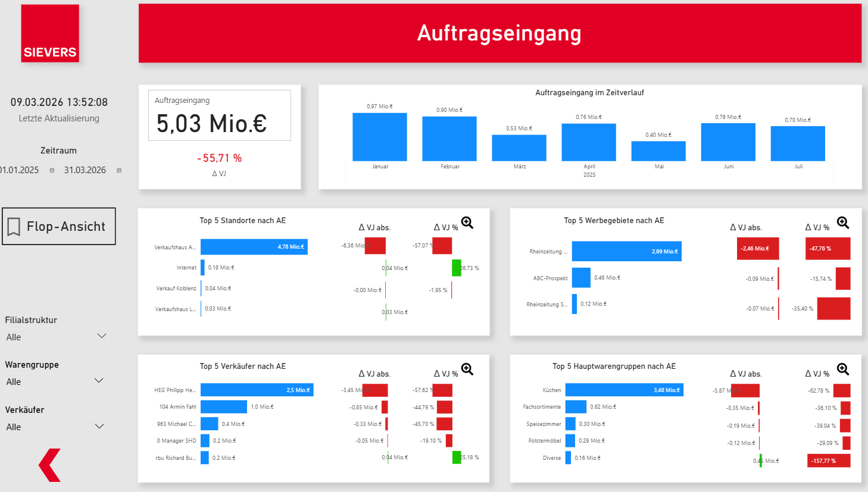868x492 pixels.
Task: Select the HEG Philipp 2,5 Mio.€ bar
Action: 257,390
